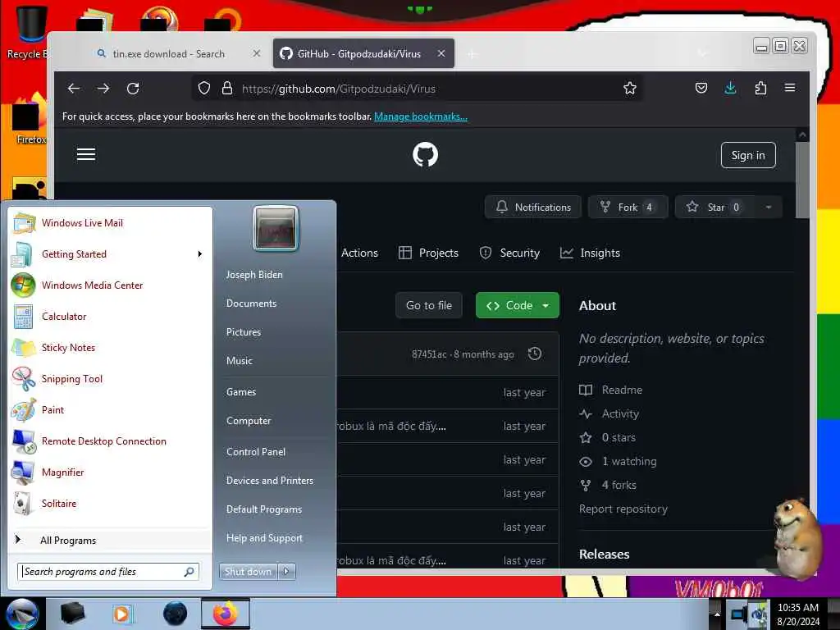Launch Windows Media Center
840x630 pixels.
[x=111, y=285]
